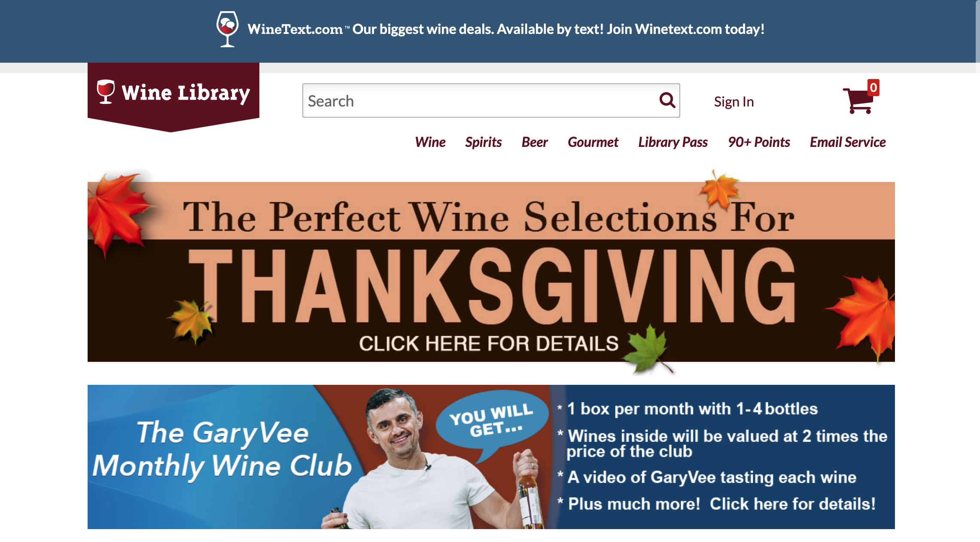Screen dimensions: 980x542
Task: Open the GaryVee Monthly Wine Club banner
Action: [x=491, y=457]
